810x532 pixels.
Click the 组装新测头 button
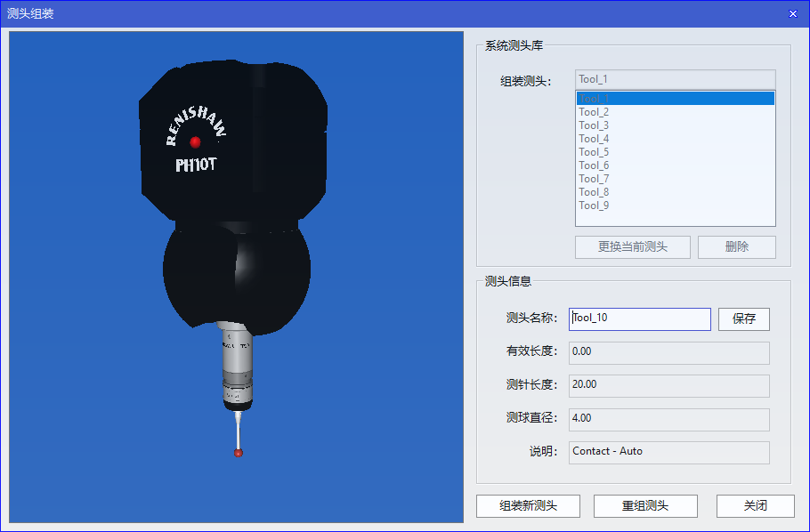click(x=528, y=505)
